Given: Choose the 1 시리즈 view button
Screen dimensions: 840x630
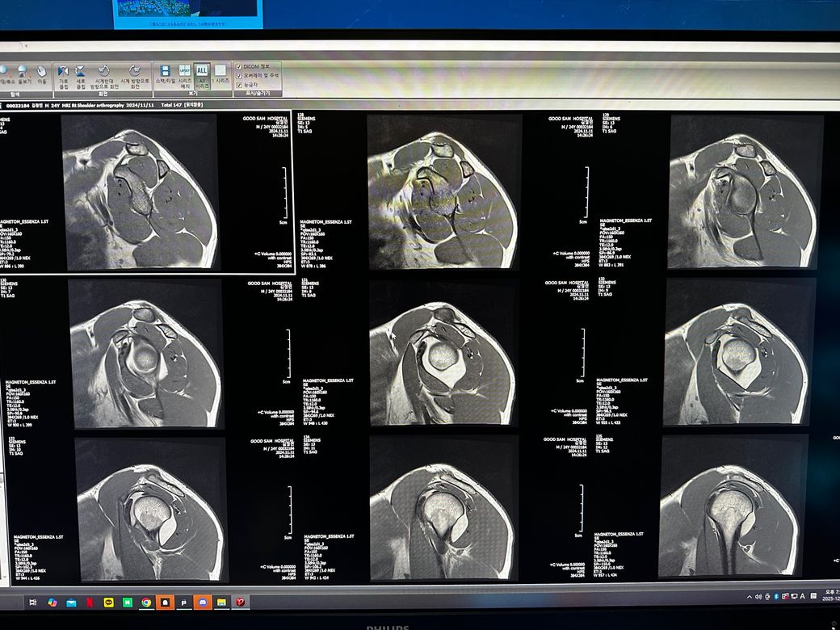Looking at the screenshot, I should pos(220,73).
